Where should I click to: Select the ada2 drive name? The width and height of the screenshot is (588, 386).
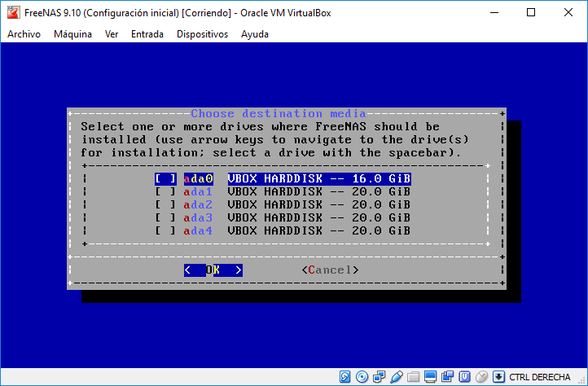click(199, 205)
